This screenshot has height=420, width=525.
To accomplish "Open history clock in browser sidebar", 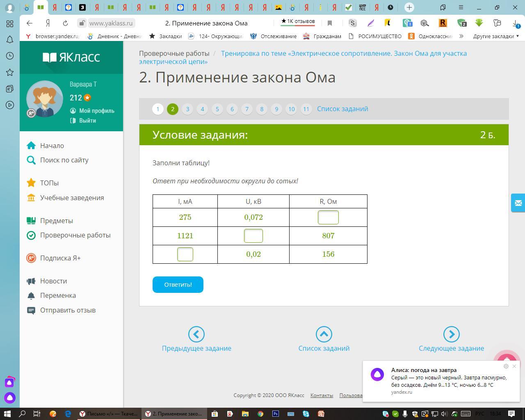I will [x=10, y=56].
